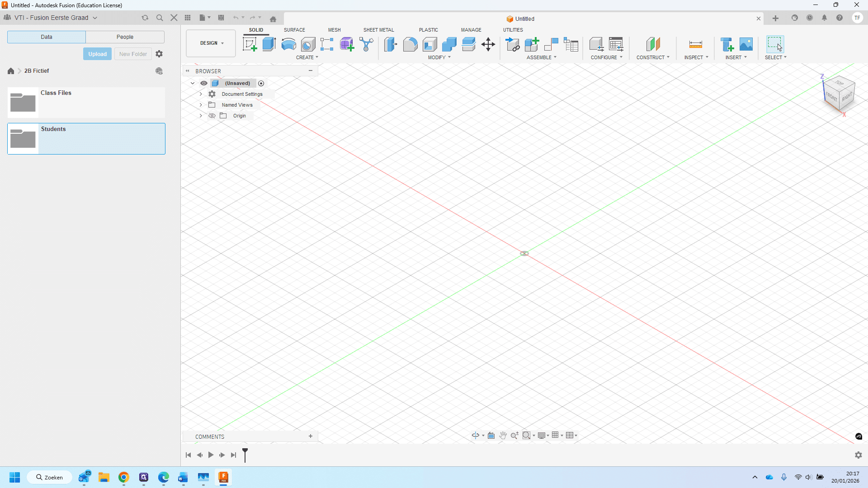Select the Measure tool
Image resolution: width=868 pixels, height=488 pixels.
tap(696, 44)
